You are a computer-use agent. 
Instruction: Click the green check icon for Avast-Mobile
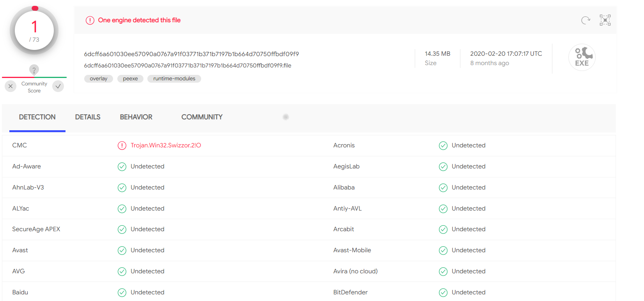point(443,250)
